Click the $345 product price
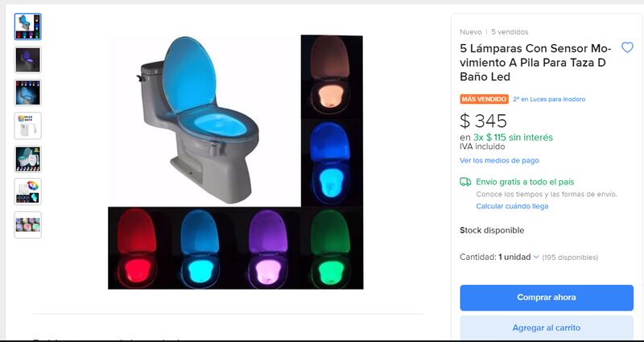This screenshot has width=644, height=342. point(484,121)
